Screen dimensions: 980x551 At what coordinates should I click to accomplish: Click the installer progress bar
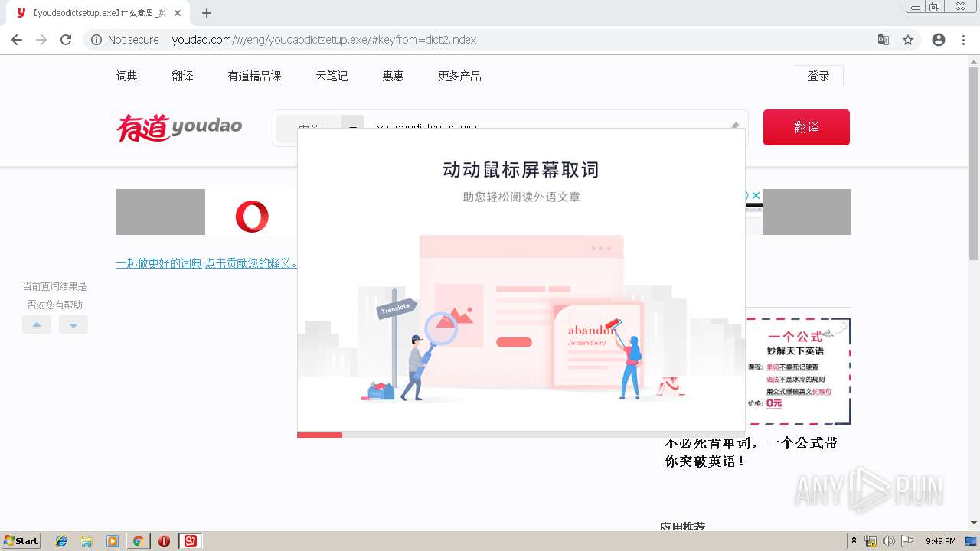pyautogui.click(x=521, y=435)
